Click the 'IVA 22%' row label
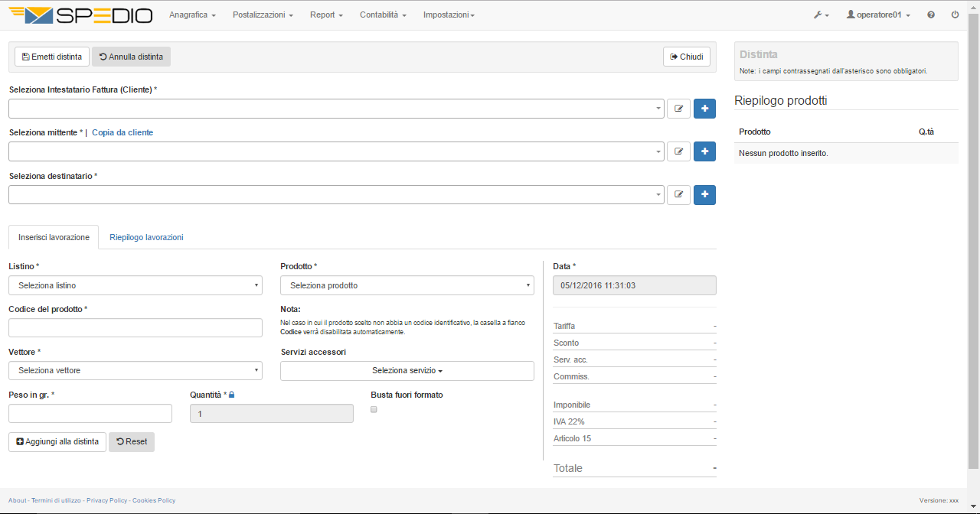Screen dimensions: 980x514 click(x=569, y=421)
